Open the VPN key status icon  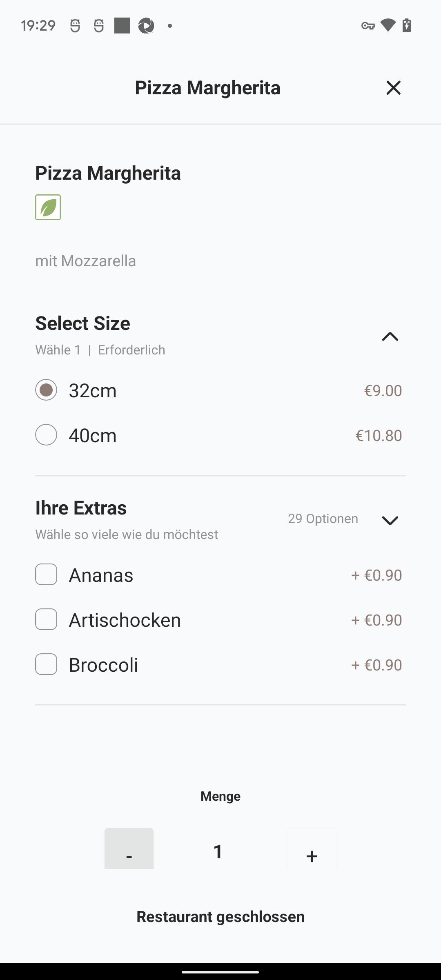click(368, 26)
